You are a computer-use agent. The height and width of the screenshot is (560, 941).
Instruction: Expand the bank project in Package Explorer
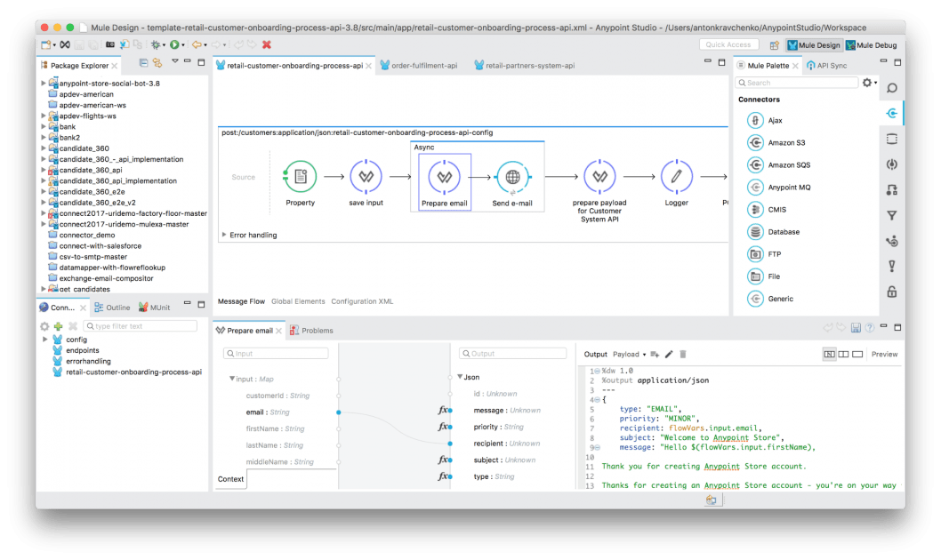(x=45, y=126)
